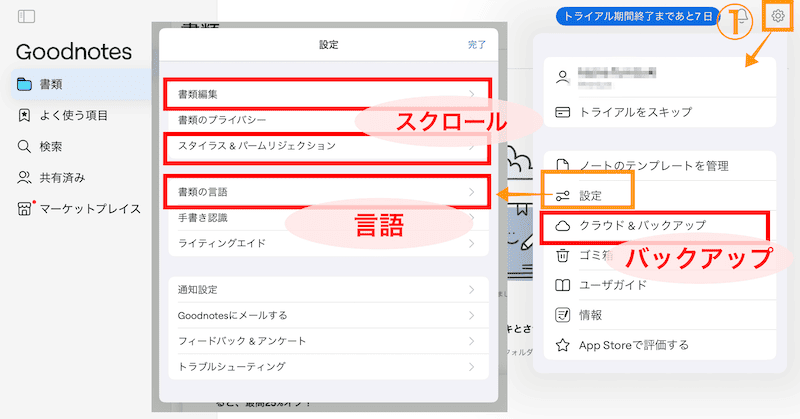The width and height of the screenshot is (800, 419).
Task: Click the trial period remaining banner
Action: click(638, 17)
